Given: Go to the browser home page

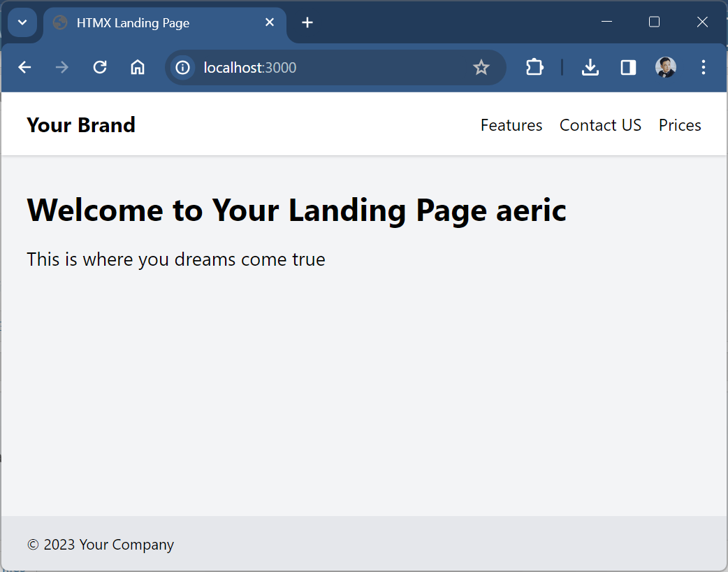Looking at the screenshot, I should click(138, 67).
